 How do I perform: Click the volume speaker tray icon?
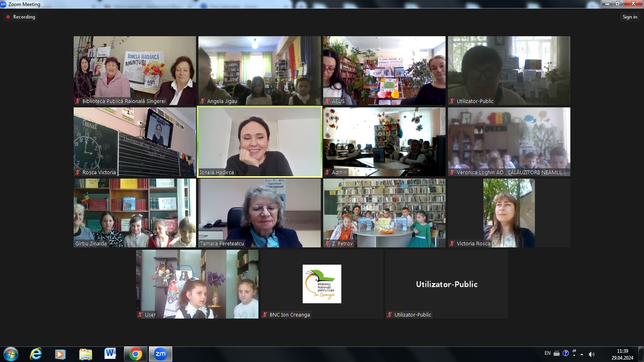pyautogui.click(x=591, y=354)
